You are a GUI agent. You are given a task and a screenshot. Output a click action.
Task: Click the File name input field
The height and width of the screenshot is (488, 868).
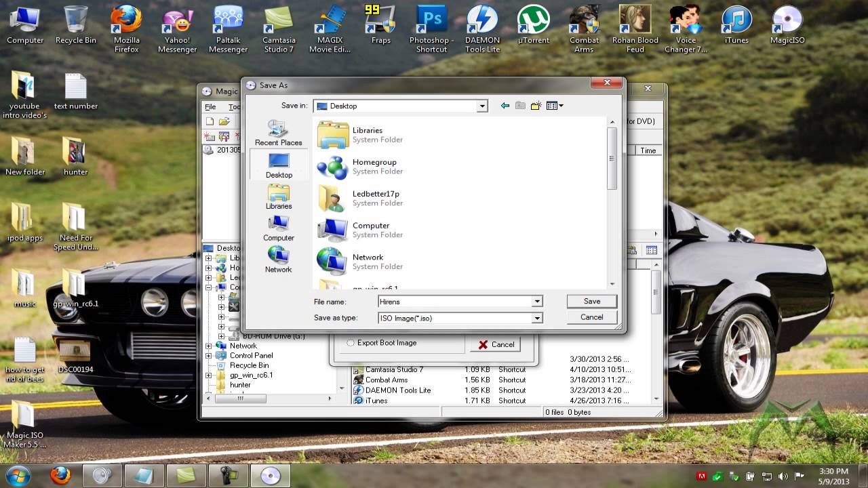pyautogui.click(x=455, y=302)
